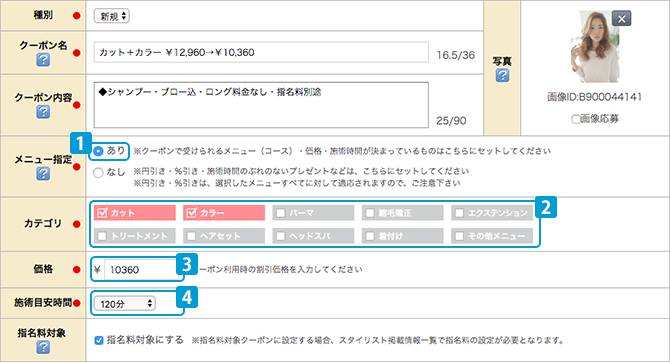The width and height of the screenshot is (670, 362).
Task: Check the ヘアセット category checkbox
Action: click(191, 236)
